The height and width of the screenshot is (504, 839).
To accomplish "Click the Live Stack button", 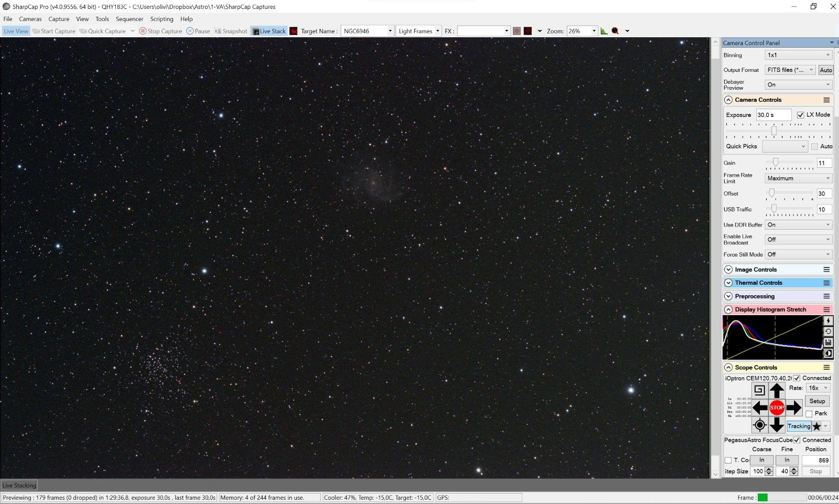I will coord(269,31).
